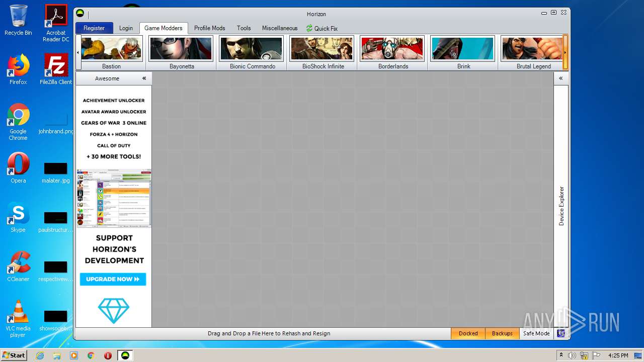The height and width of the screenshot is (362, 644).
Task: Open the Bionic Commando game modder
Action: pos(252,52)
